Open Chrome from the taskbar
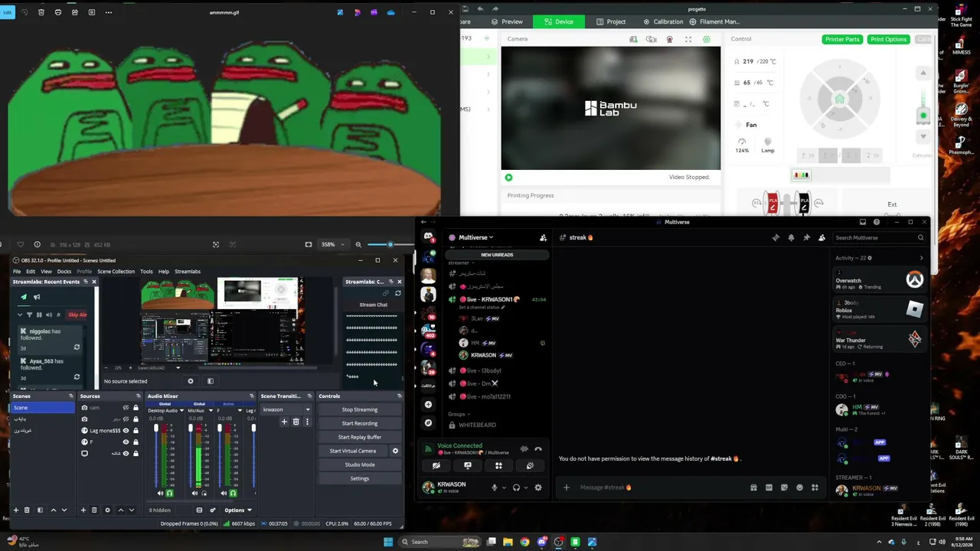980x551 pixels. [524, 542]
